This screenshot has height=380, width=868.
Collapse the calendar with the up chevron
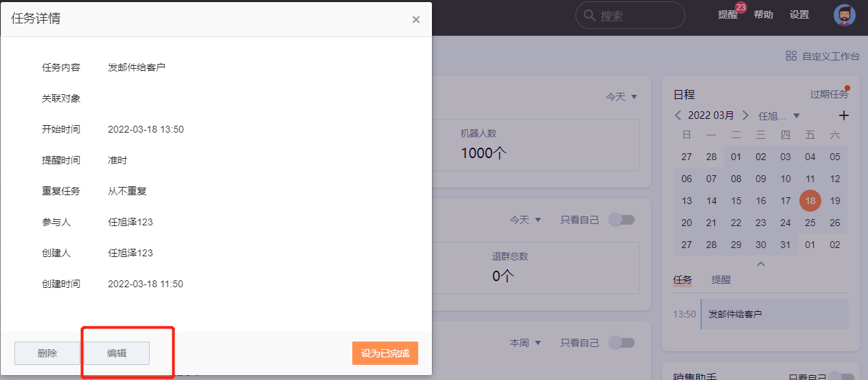click(761, 264)
